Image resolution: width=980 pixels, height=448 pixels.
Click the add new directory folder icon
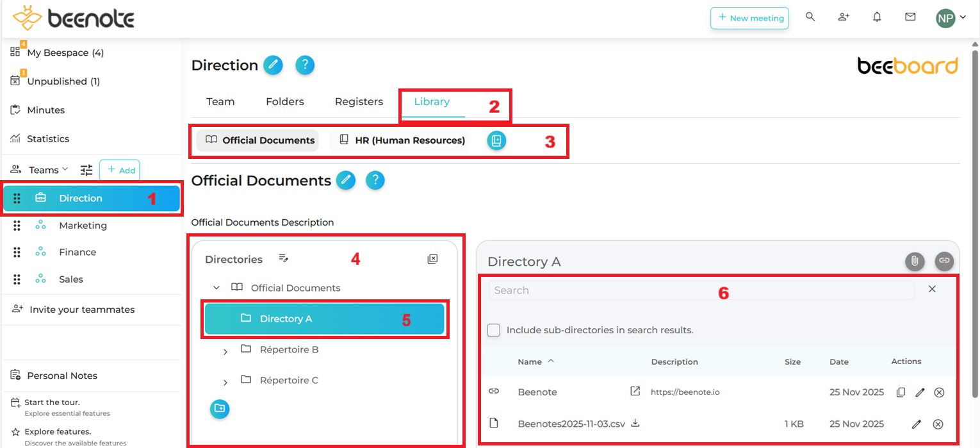tap(220, 408)
